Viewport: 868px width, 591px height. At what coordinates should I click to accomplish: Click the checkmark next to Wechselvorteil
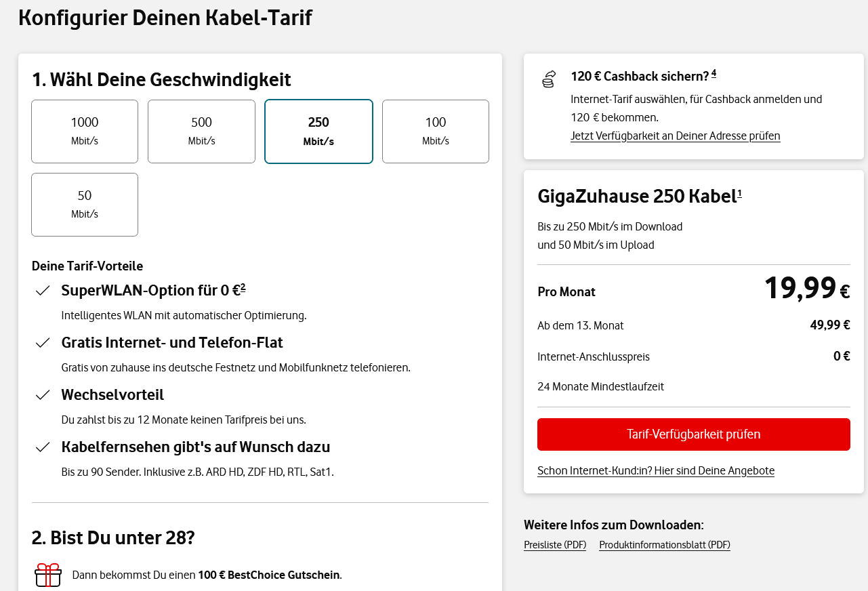coord(43,395)
